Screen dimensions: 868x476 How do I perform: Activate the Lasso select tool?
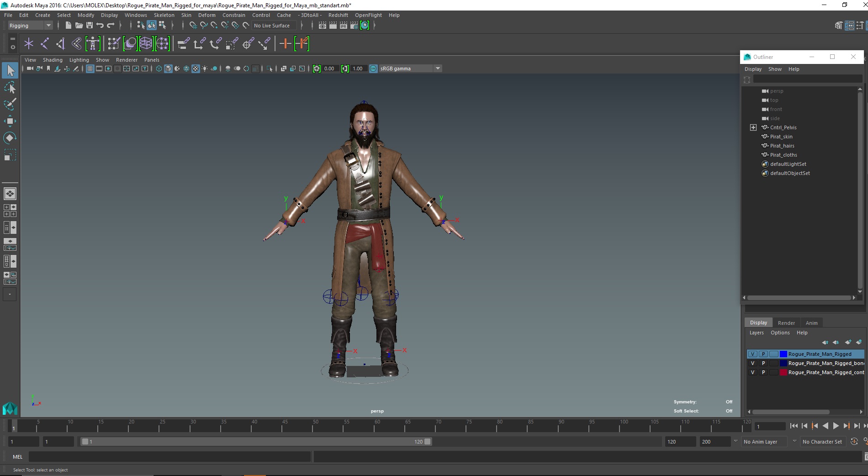tap(10, 87)
